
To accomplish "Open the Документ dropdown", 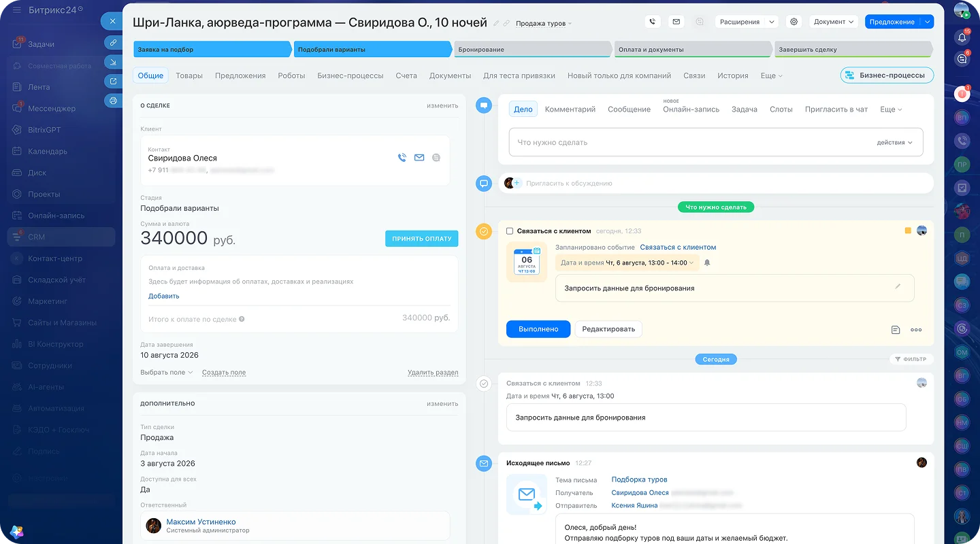I will click(834, 22).
